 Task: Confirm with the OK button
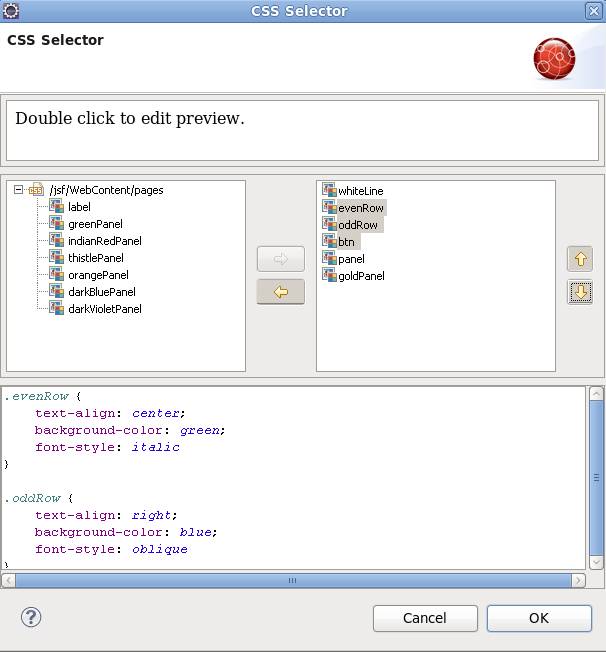coord(539,618)
